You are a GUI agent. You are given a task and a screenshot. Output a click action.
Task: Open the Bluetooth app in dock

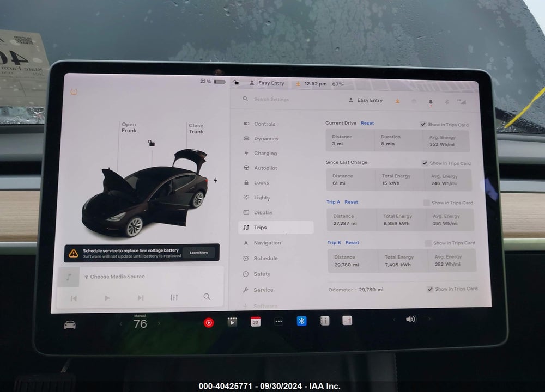point(302,321)
